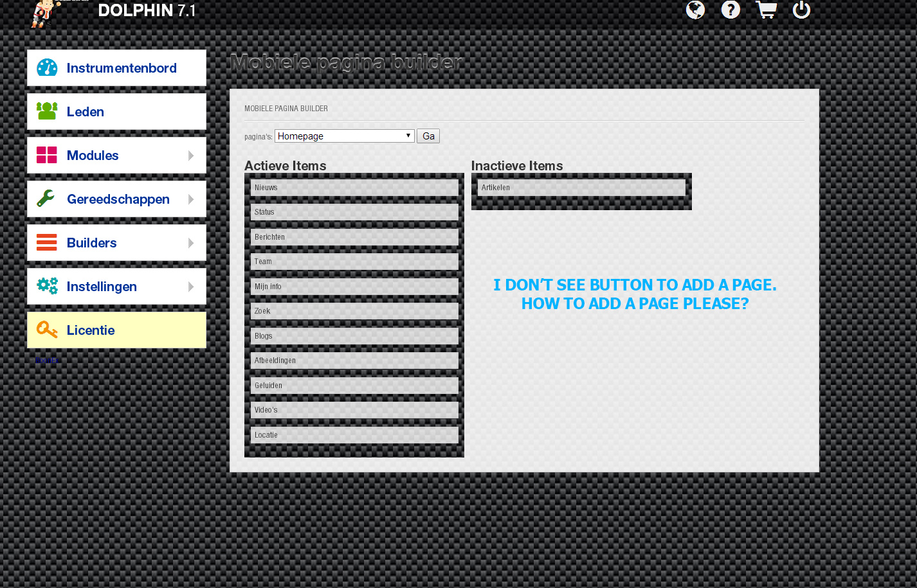Select the Zoek active item

pos(354,311)
